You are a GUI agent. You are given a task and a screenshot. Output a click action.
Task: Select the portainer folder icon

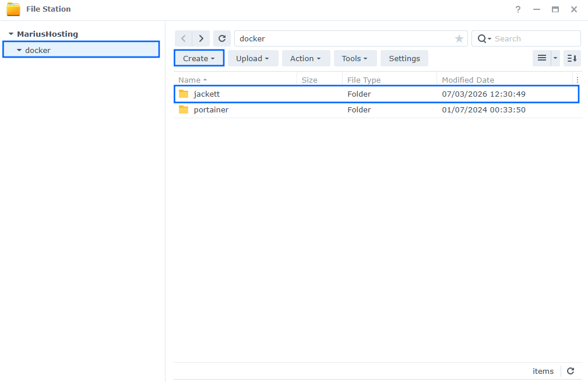click(184, 109)
